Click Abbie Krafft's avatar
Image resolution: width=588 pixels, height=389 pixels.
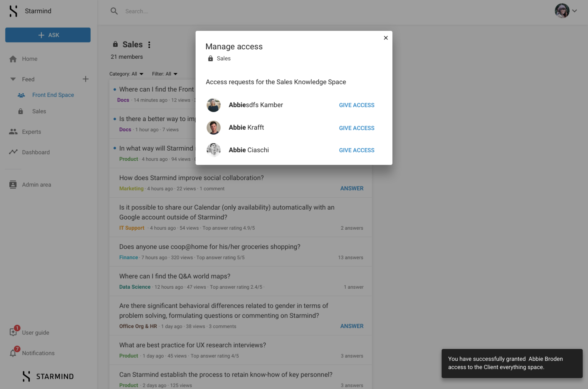click(213, 128)
